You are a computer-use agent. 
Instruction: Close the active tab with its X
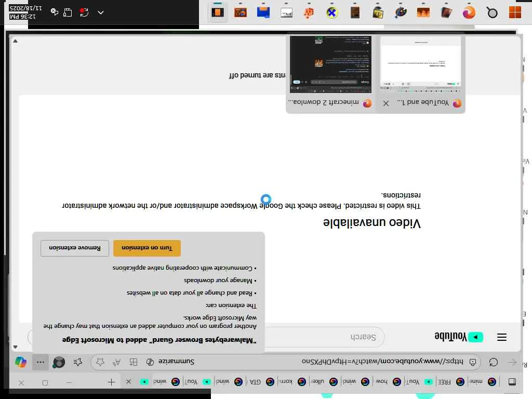[128, 382]
